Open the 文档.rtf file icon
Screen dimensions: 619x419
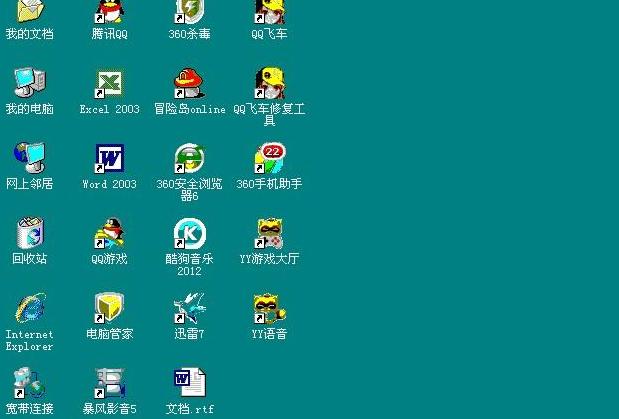pos(189,382)
